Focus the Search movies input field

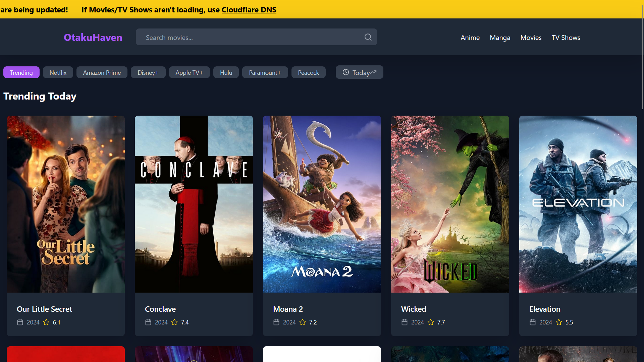[x=252, y=37]
